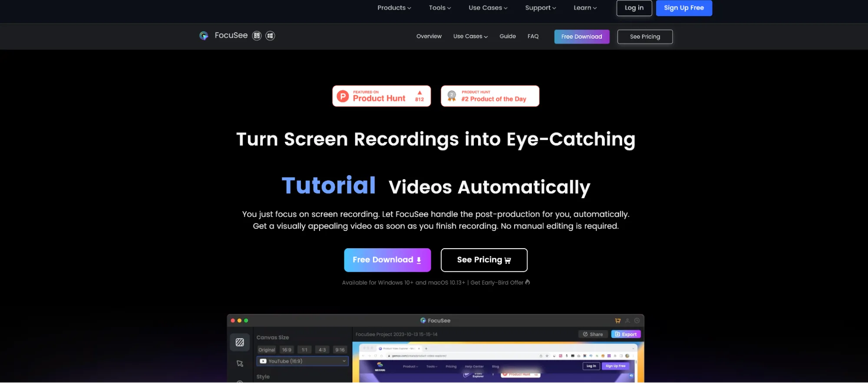Select the 4:3 canvas size option
This screenshot has width=868, height=383.
(x=322, y=350)
